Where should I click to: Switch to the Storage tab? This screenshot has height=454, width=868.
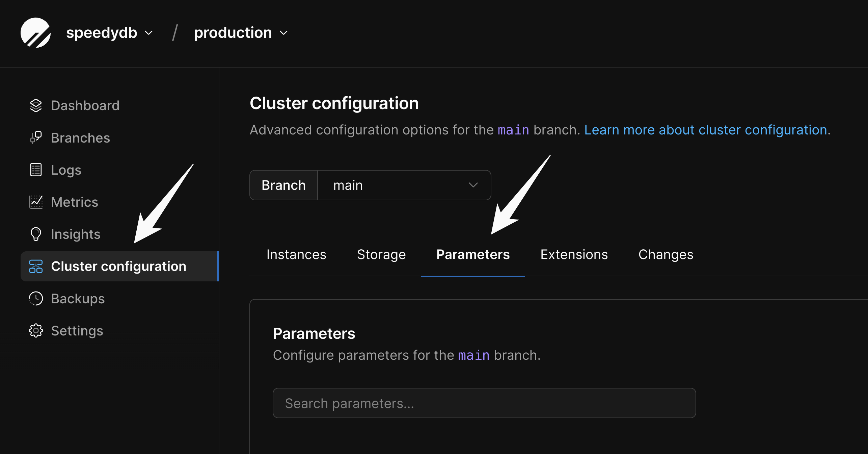381,254
